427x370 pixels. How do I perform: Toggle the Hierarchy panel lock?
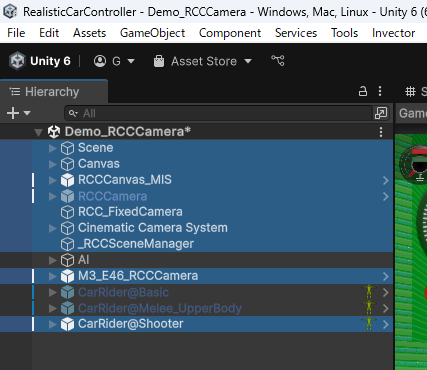[x=363, y=91]
